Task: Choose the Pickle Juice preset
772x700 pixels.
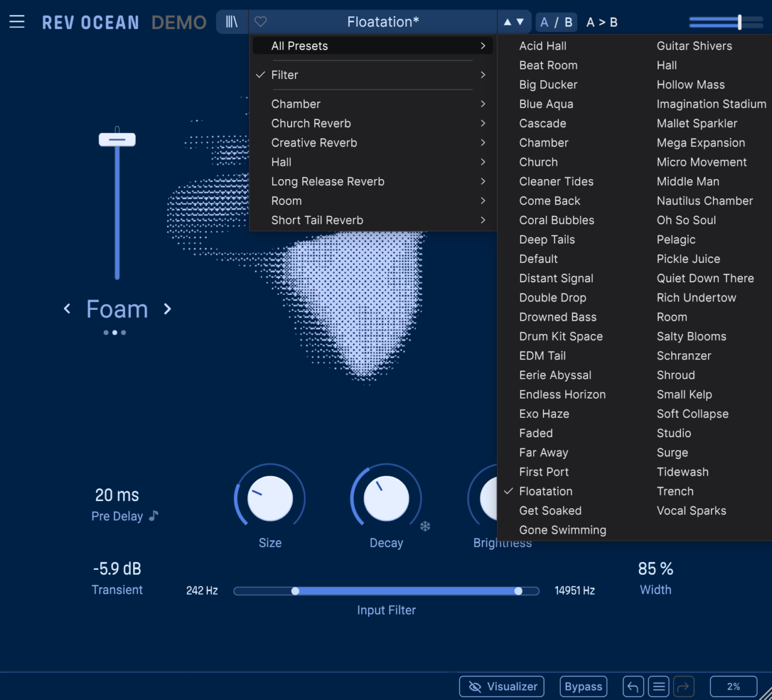Action: coord(688,259)
